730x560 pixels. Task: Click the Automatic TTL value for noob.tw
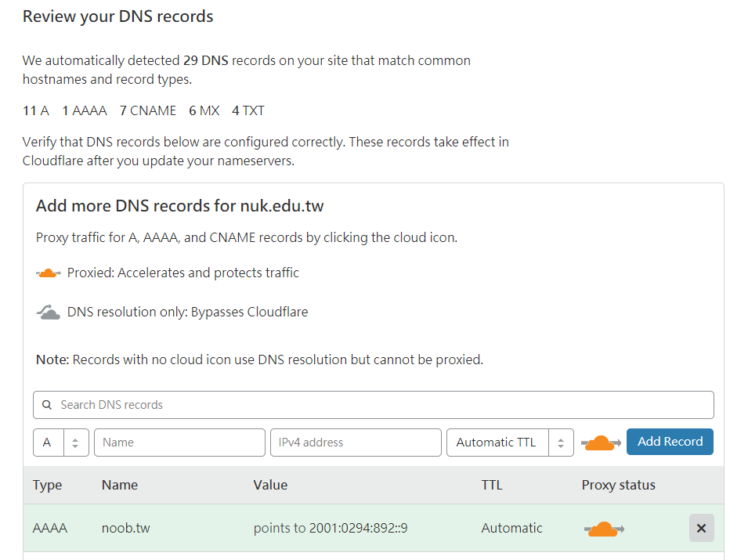pos(511,528)
